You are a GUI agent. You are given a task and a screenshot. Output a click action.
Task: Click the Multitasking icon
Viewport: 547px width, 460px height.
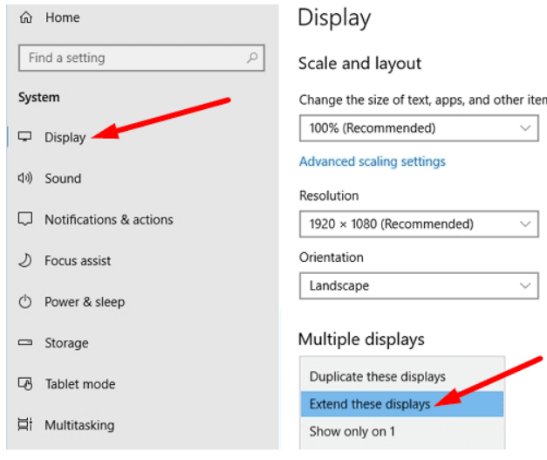[25, 424]
